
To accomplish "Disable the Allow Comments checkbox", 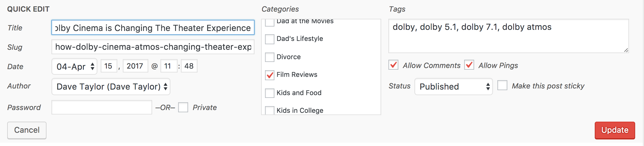I will (393, 65).
